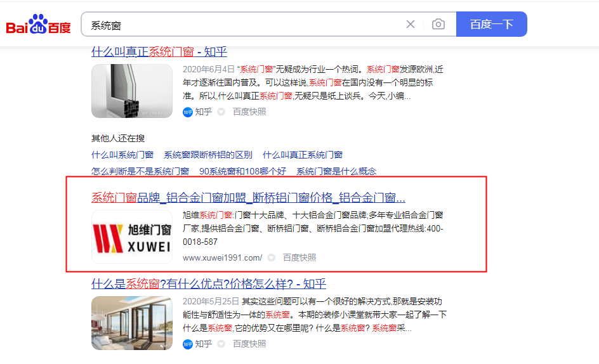This screenshot has height=364, width=599.
Task: Clear the search box with the X icon
Action: pyautogui.click(x=411, y=25)
